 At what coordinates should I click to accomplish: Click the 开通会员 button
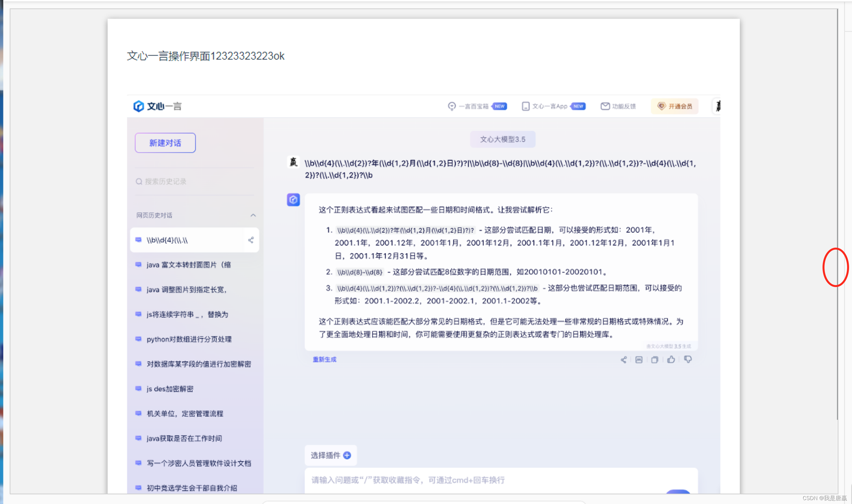point(675,106)
